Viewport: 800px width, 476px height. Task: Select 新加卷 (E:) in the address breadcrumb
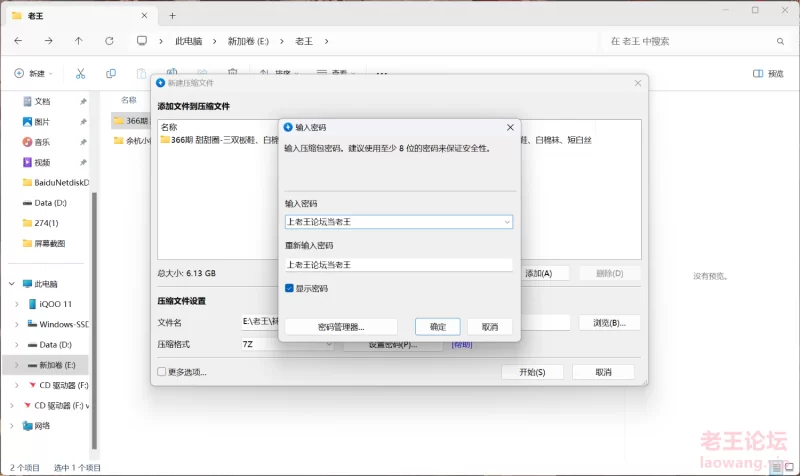coord(249,41)
